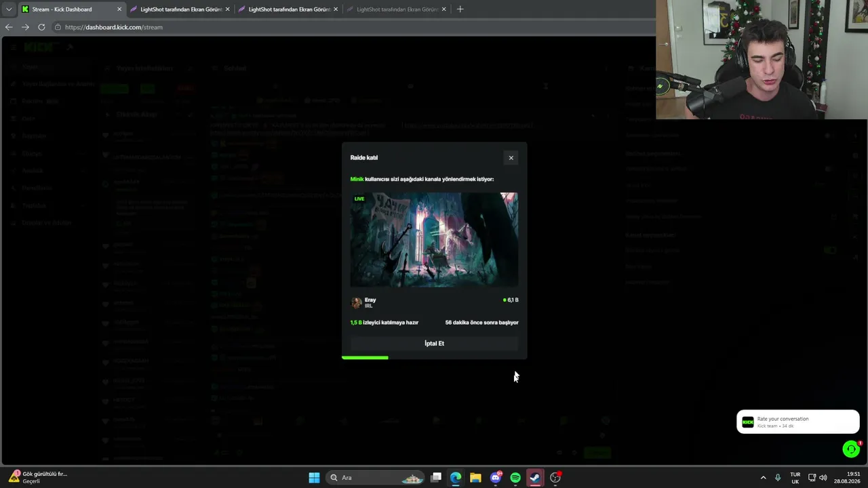Click the network icon in system tray
Screen dimensions: 868x488
[x=812, y=478]
